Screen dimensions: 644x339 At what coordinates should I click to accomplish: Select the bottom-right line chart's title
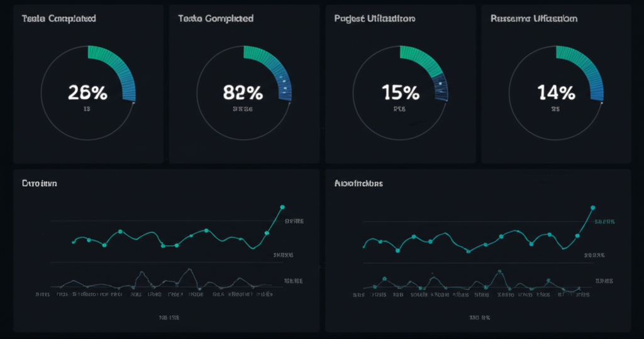click(358, 184)
